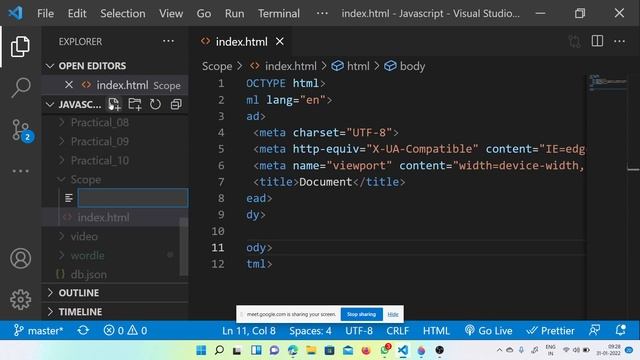Open the Selection menu

tap(122, 13)
